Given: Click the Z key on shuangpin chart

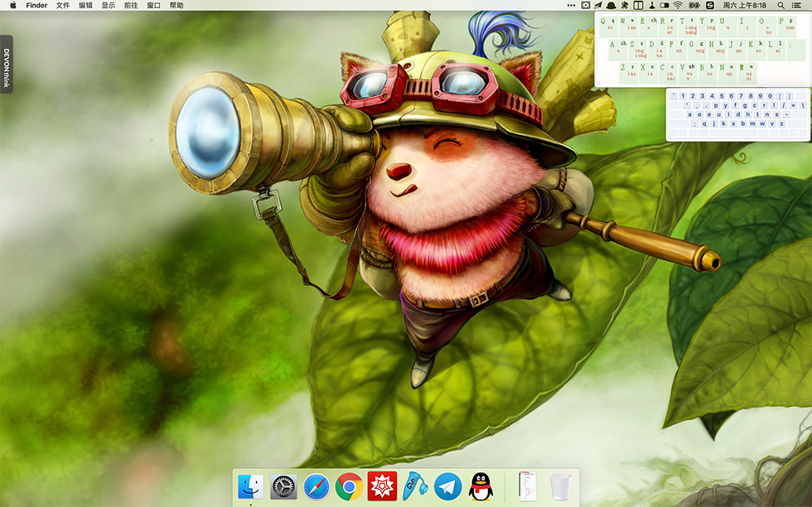Looking at the screenshot, I should click(x=629, y=74).
